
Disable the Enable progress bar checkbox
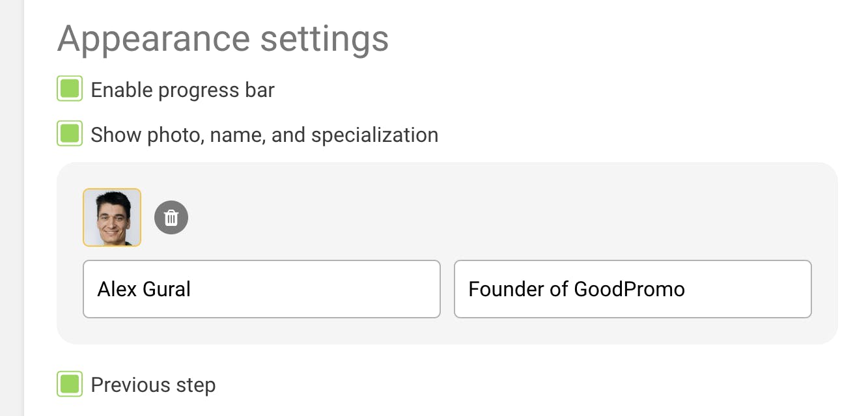70,89
